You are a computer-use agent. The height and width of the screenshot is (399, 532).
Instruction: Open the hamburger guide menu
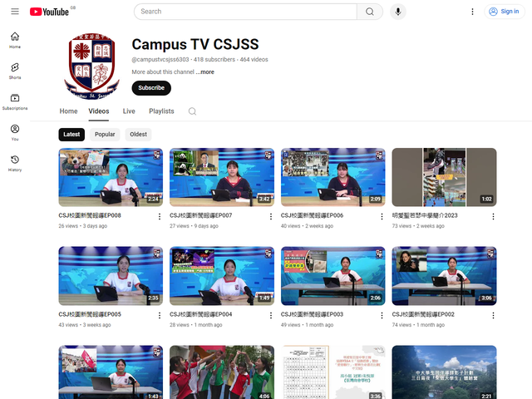15,12
